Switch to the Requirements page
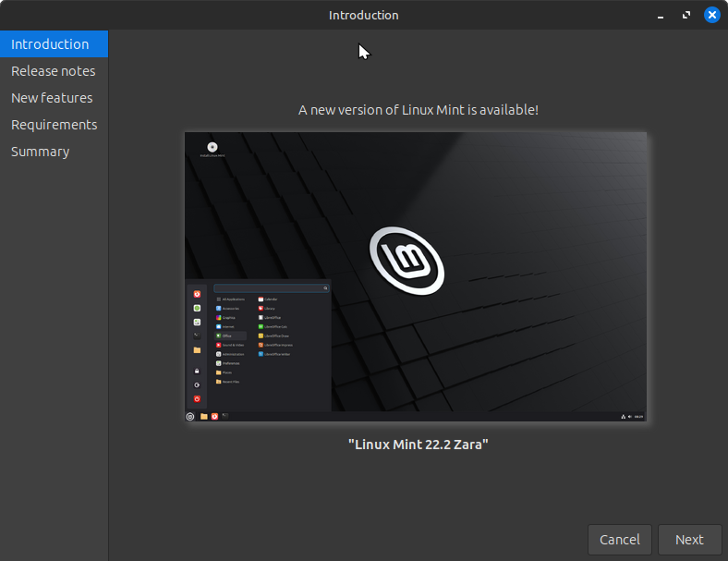 (54, 125)
